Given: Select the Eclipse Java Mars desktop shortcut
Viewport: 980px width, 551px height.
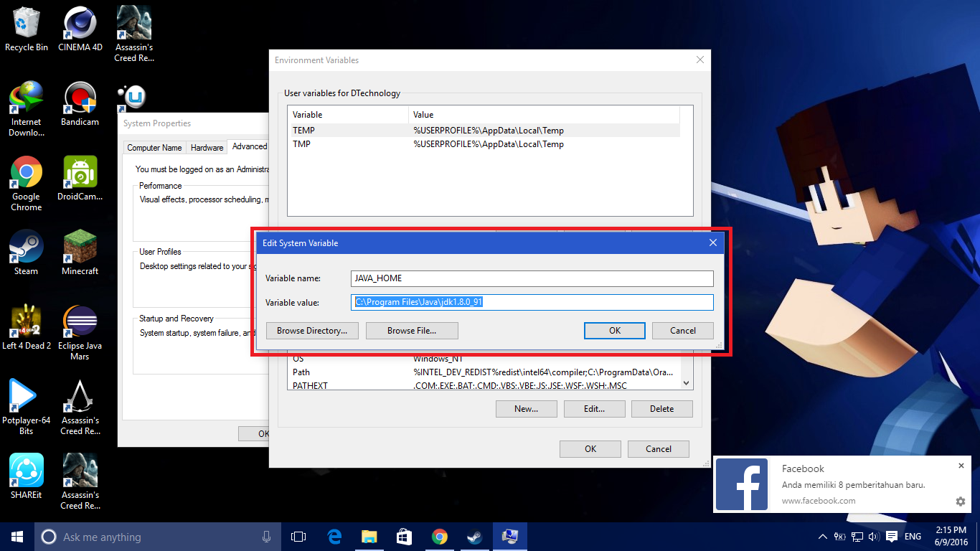Looking at the screenshot, I should [80, 333].
